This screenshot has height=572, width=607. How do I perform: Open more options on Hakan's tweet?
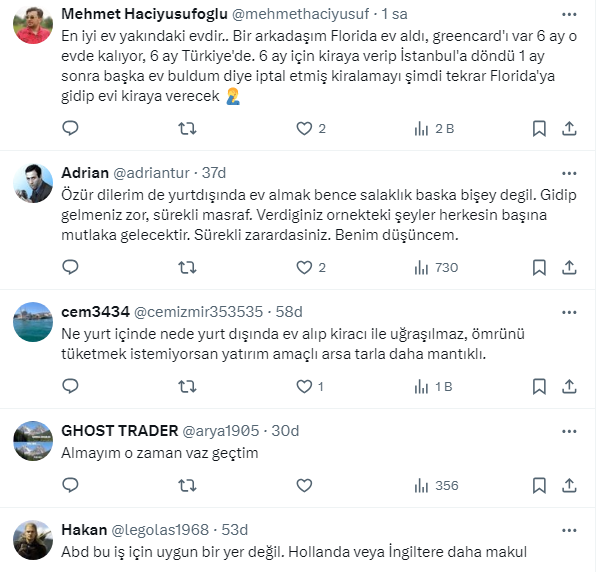(x=569, y=530)
